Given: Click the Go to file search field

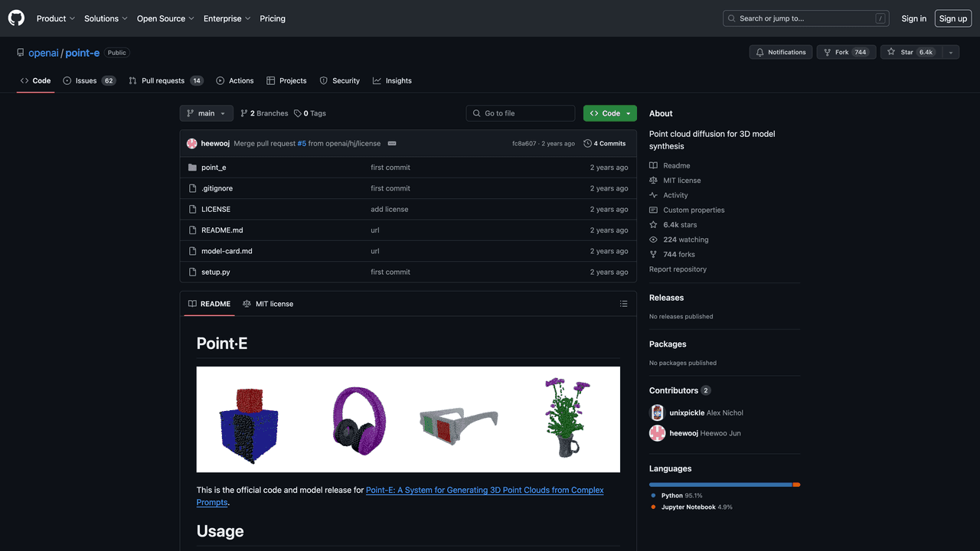Looking at the screenshot, I should click(521, 113).
